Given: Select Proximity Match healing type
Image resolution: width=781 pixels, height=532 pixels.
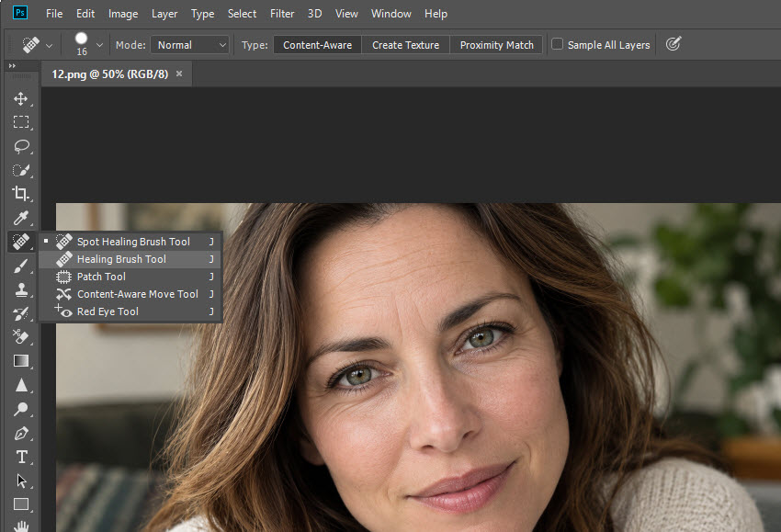Looking at the screenshot, I should pyautogui.click(x=496, y=45).
